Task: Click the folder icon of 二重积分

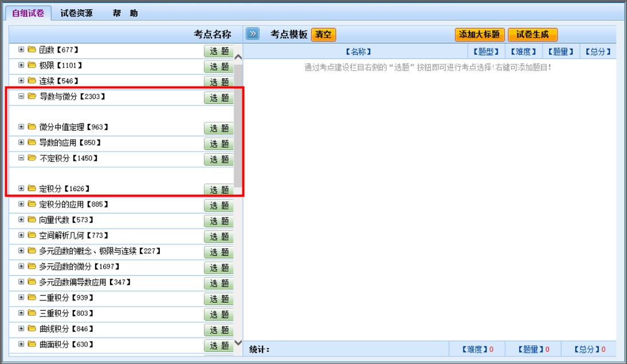Action: (32, 298)
